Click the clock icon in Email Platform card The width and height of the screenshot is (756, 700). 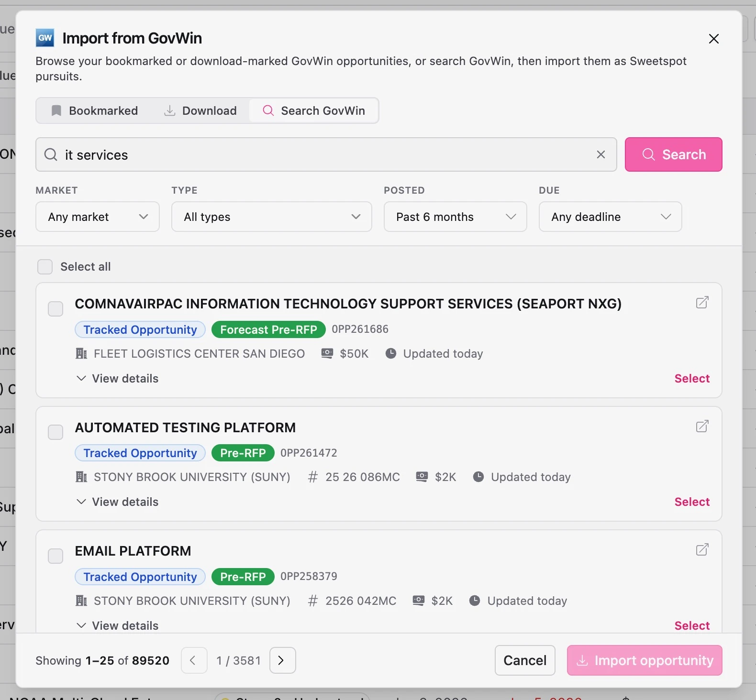475,601
